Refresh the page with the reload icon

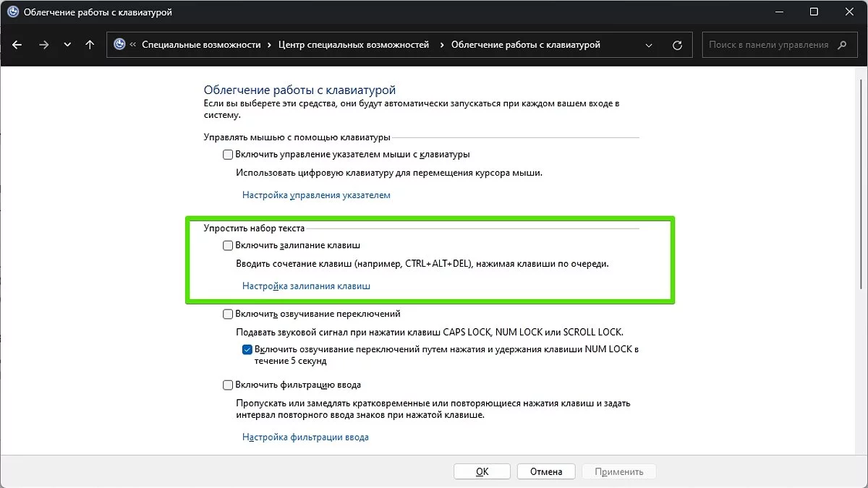[x=677, y=45]
